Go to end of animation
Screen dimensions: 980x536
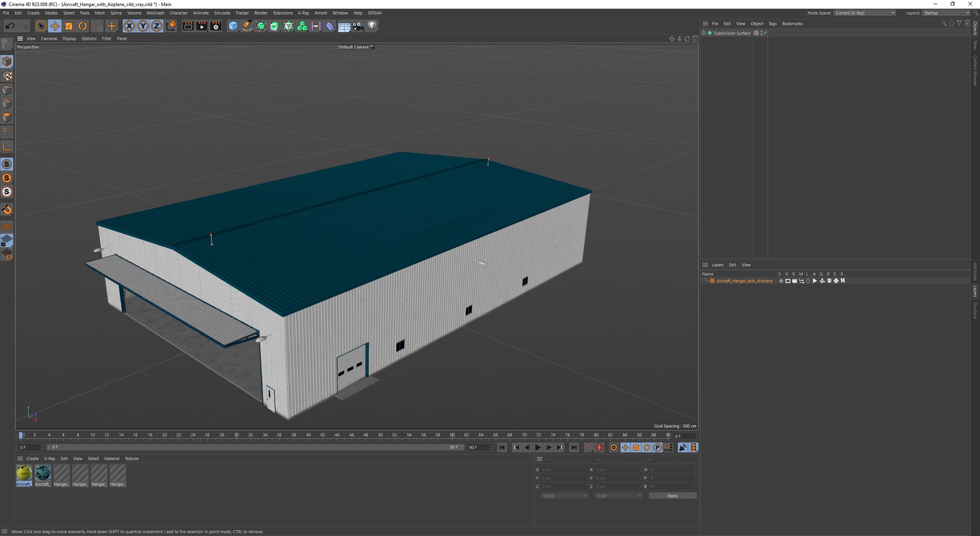pos(574,448)
